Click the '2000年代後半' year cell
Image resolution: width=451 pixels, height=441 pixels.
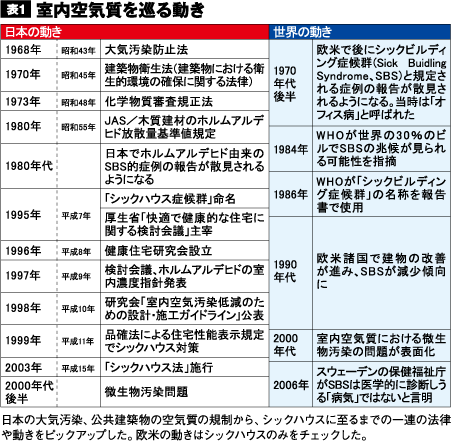pos(29,392)
